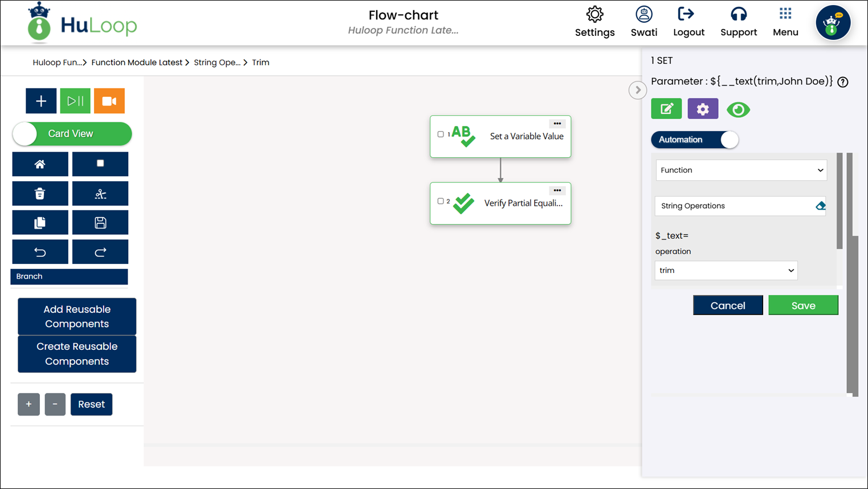Open the trim operation dropdown
The width and height of the screenshot is (868, 489).
[x=726, y=270]
